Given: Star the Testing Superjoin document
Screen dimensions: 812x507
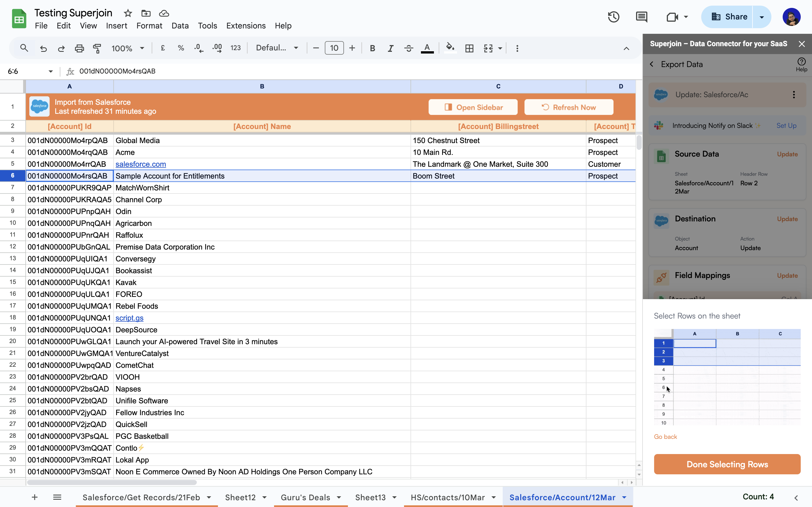Looking at the screenshot, I should coord(128,14).
